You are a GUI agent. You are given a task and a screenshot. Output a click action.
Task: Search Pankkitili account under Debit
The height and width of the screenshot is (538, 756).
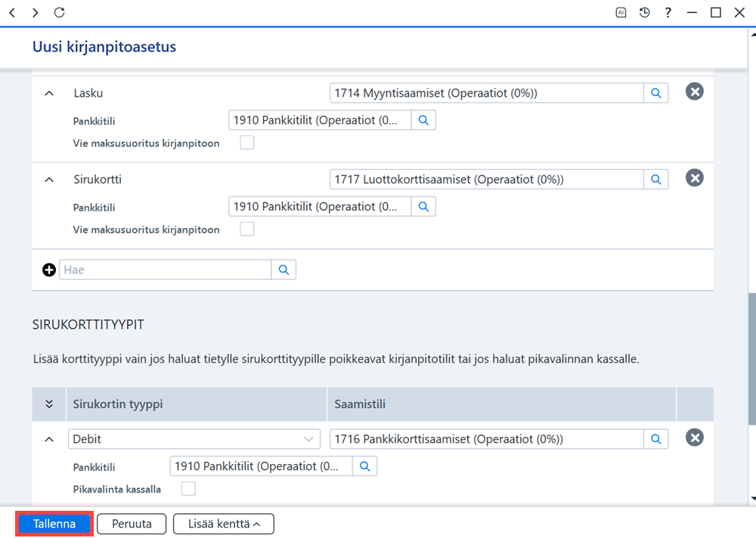(364, 466)
